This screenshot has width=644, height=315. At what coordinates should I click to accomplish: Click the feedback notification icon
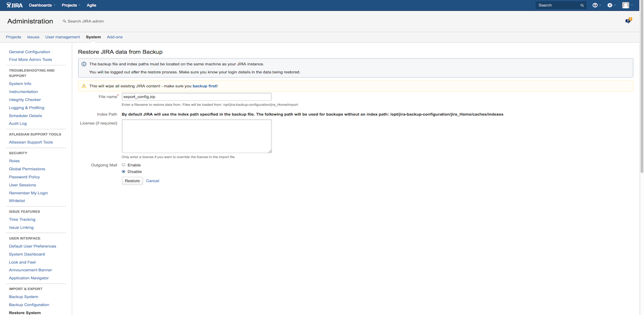click(x=629, y=21)
